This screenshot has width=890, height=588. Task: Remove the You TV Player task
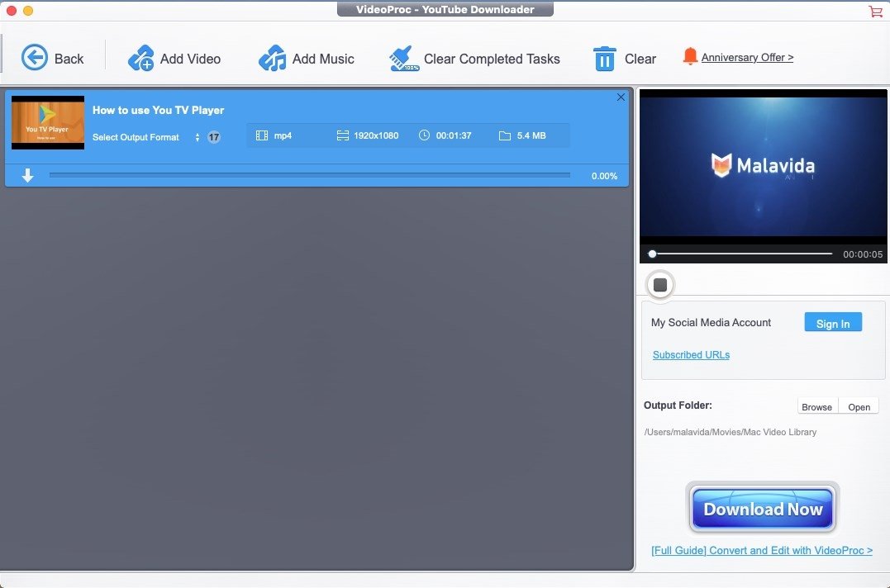(621, 97)
